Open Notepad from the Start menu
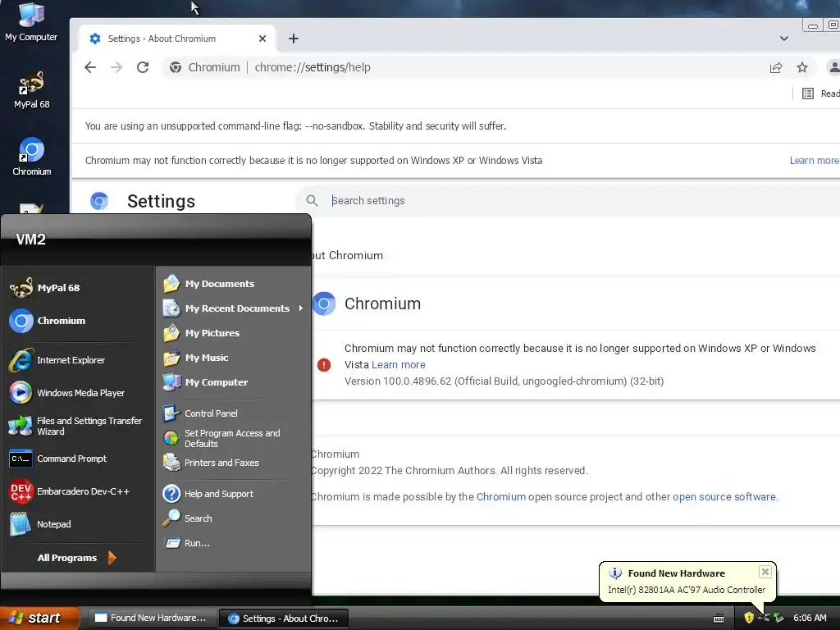Screen dimensions: 840x630 pos(78,524)
